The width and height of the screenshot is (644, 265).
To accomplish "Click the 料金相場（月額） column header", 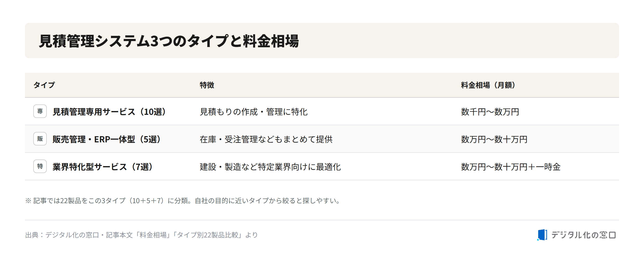I will pyautogui.click(x=488, y=85).
